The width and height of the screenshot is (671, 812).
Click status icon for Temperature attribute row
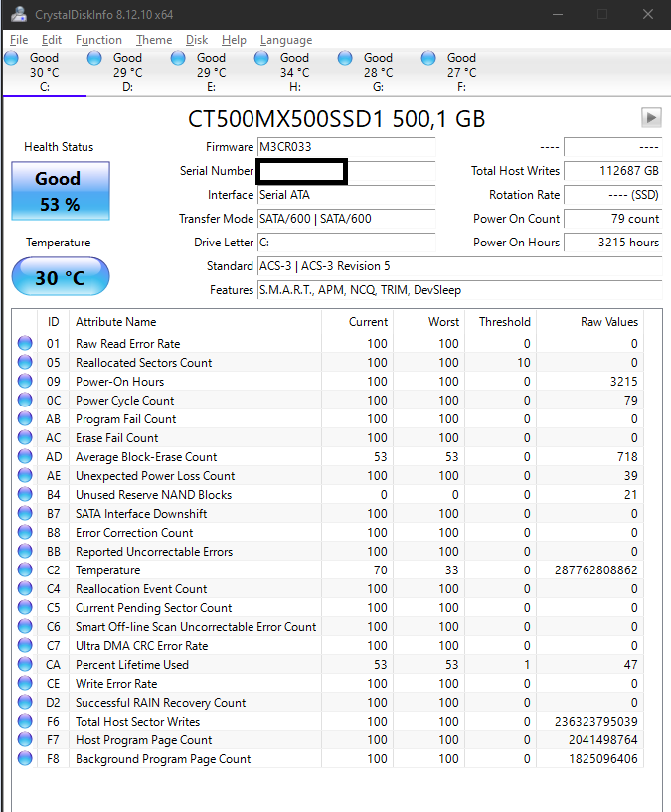pyautogui.click(x=25, y=569)
